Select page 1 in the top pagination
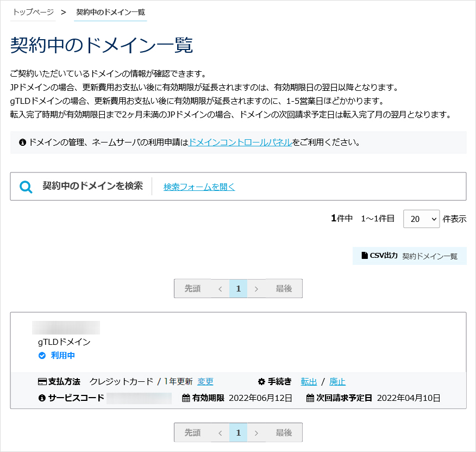Image resolution: width=476 pixels, height=452 pixels. coord(238,288)
